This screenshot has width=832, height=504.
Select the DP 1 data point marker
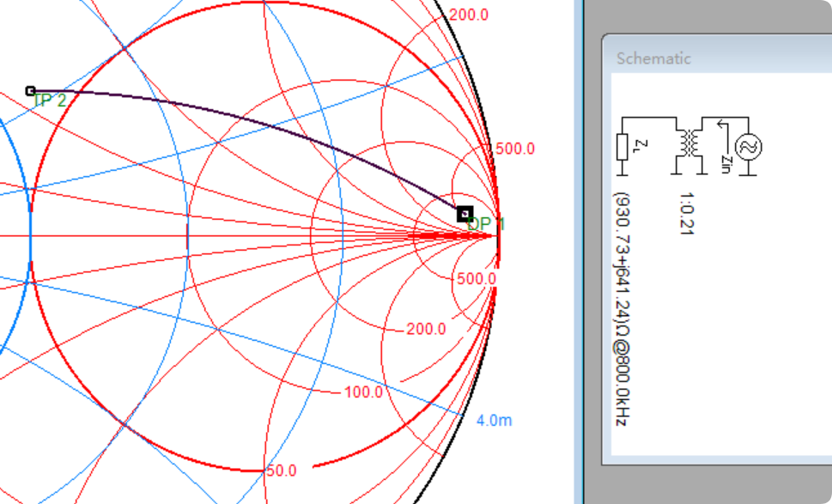click(x=465, y=214)
